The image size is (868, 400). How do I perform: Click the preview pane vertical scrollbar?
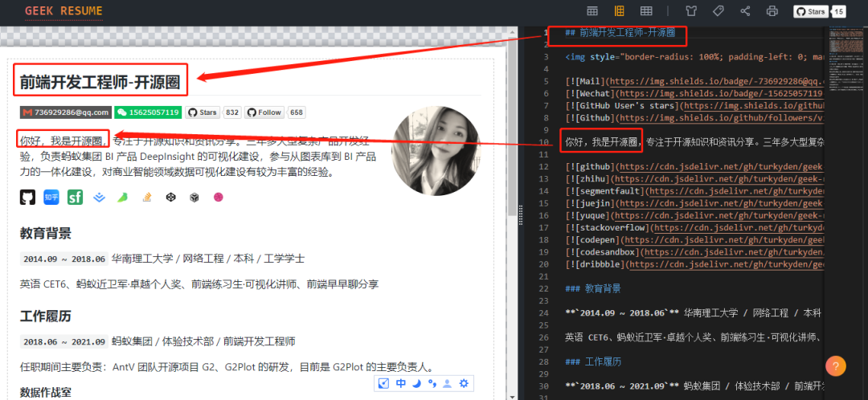click(512, 127)
